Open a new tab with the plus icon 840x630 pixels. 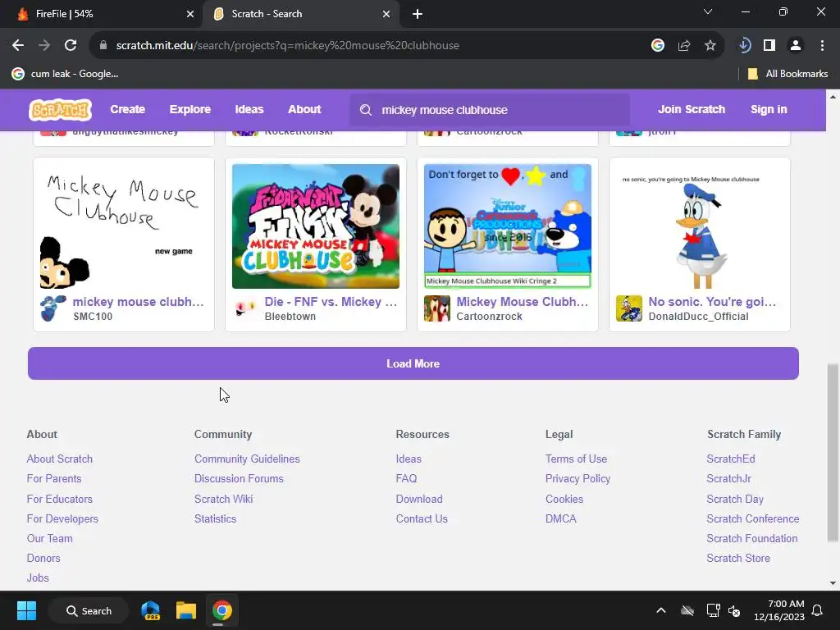pos(418,15)
